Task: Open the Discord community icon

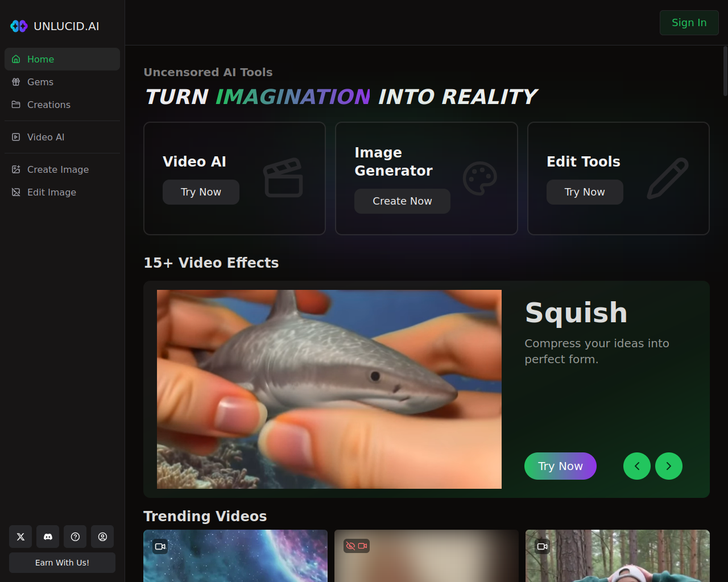Action: 48,537
